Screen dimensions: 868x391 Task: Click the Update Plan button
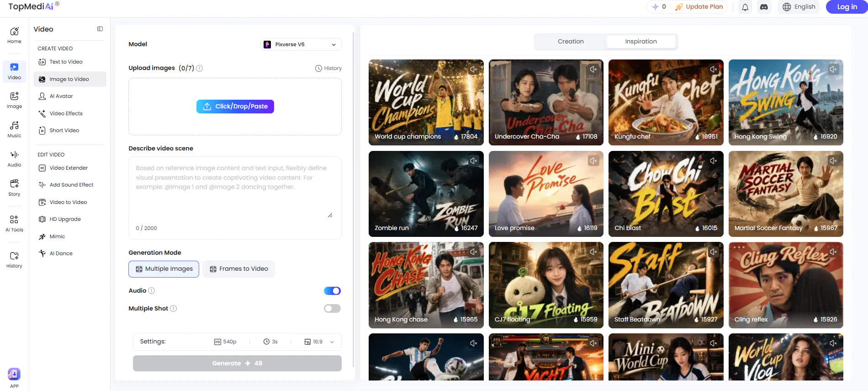(x=699, y=7)
